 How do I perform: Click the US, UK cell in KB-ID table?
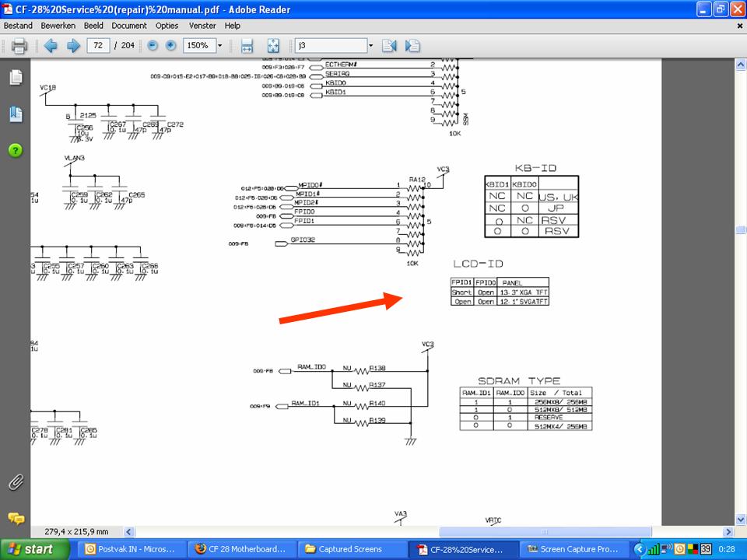559,197
